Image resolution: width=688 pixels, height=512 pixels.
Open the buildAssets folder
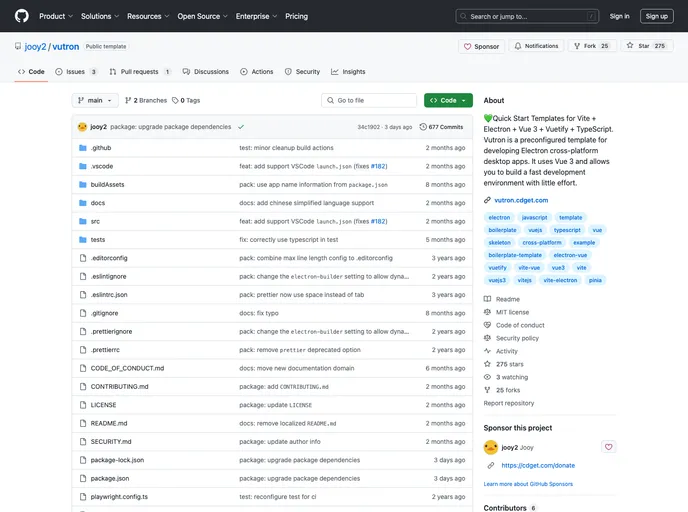click(x=107, y=185)
